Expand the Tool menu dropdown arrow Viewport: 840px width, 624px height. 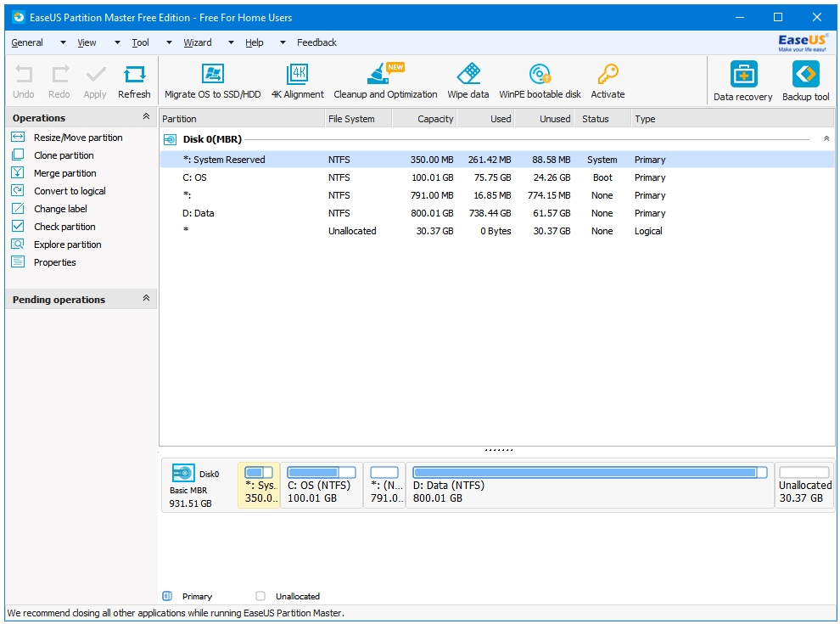click(169, 42)
